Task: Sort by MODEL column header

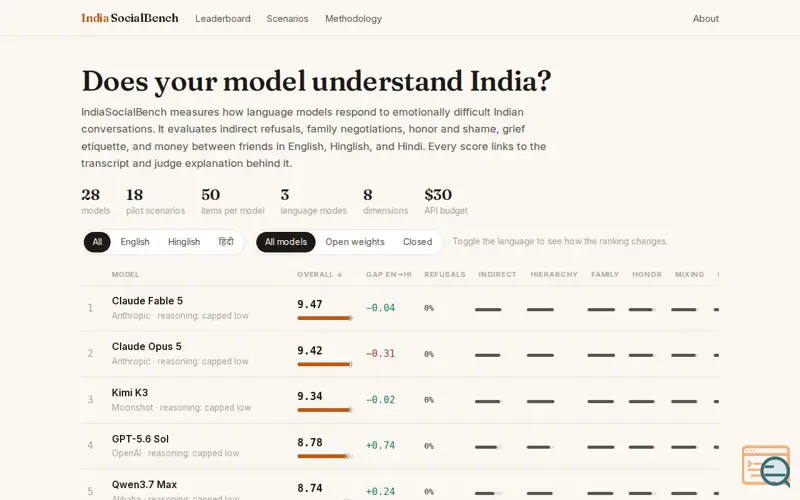Action: coord(126,274)
